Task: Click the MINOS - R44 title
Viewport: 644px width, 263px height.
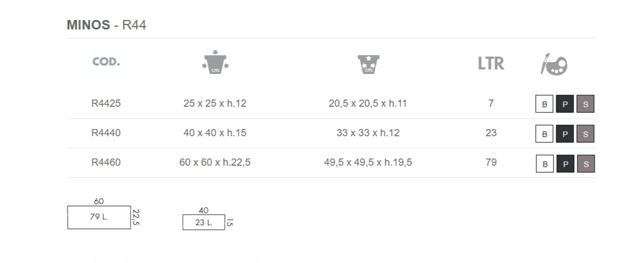Action: [107, 25]
